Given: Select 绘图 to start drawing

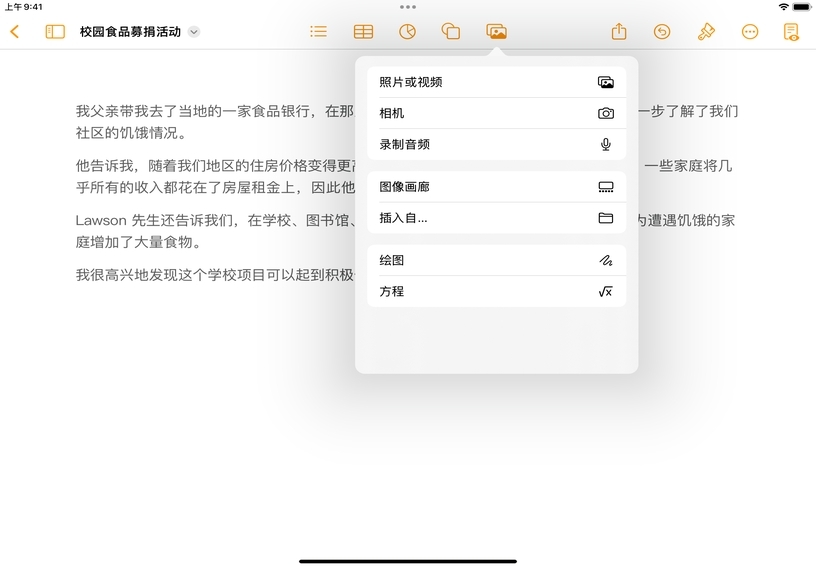Looking at the screenshot, I should pos(496,260).
